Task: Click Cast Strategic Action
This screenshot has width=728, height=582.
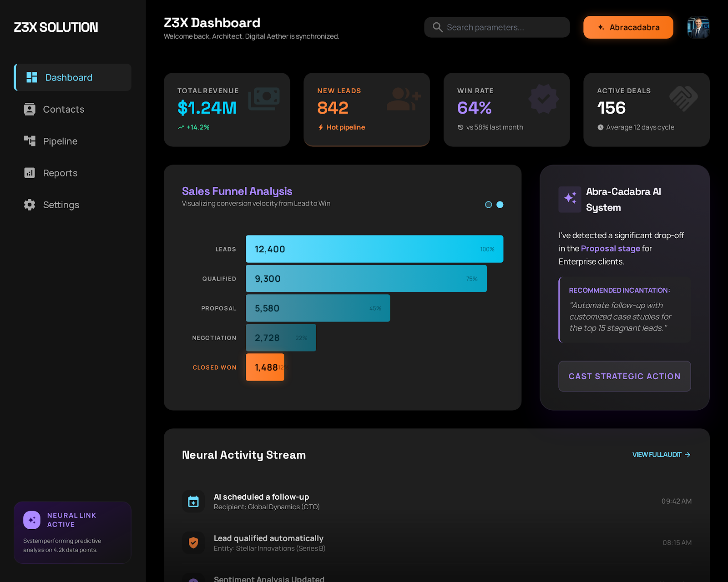Action: coord(624,376)
